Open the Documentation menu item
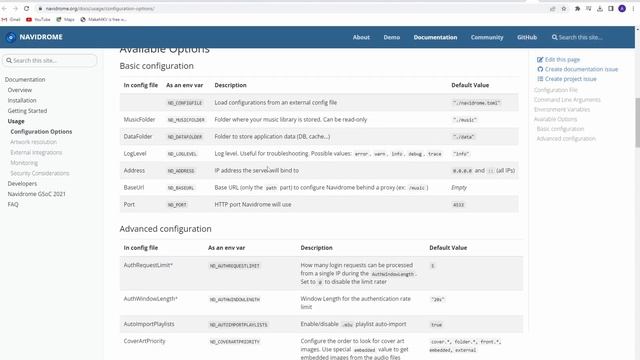Screen dimensions: 640x360 click(435, 37)
